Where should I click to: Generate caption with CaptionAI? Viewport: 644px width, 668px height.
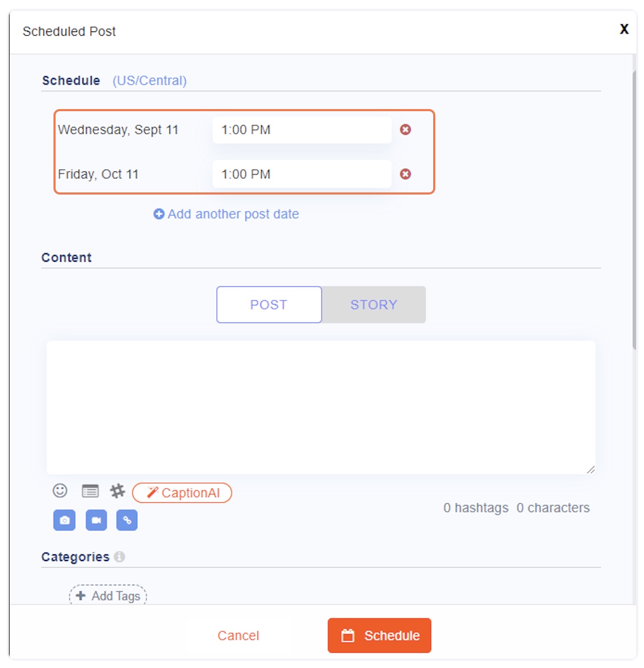coord(182,493)
